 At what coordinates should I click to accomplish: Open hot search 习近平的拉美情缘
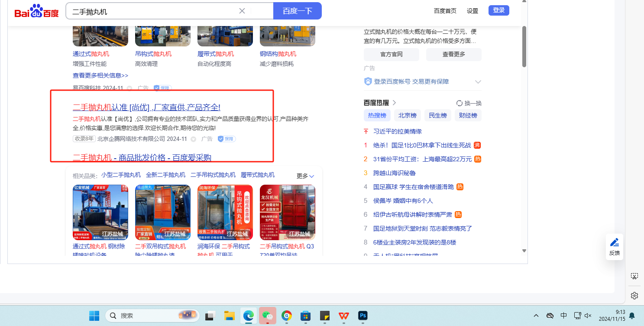(398, 131)
